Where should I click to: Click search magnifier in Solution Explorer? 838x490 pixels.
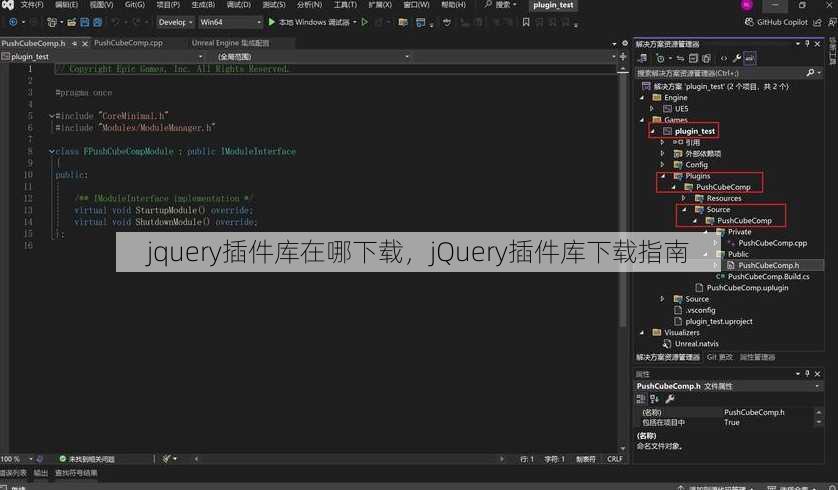click(810, 73)
